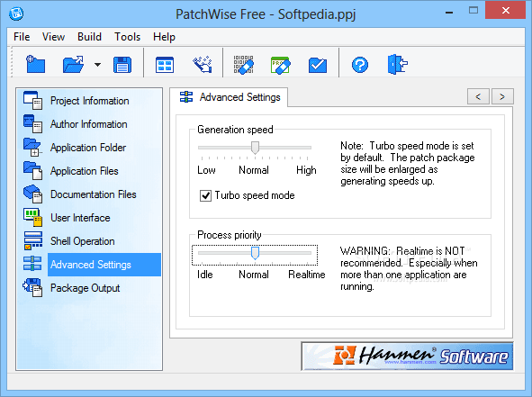Minimize the PatchWise window
The width and height of the screenshot is (532, 397).
(x=449, y=13)
